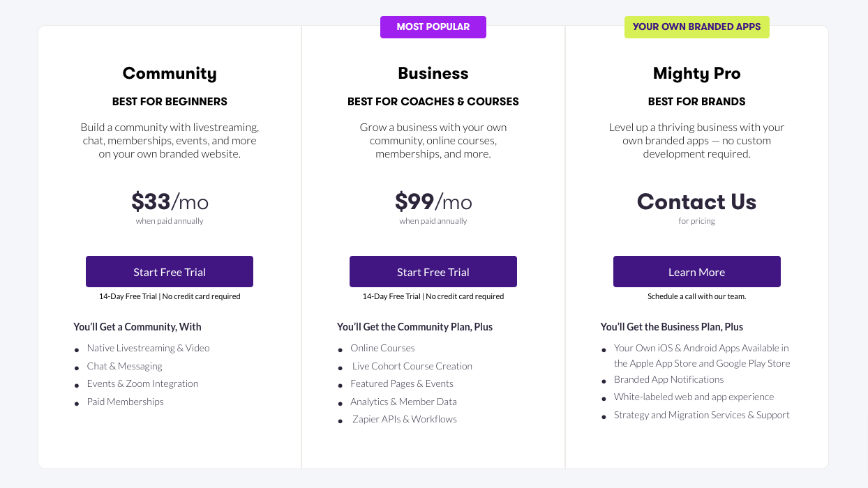Click the YOUR OWN BRANDED APPS badge

click(x=696, y=26)
